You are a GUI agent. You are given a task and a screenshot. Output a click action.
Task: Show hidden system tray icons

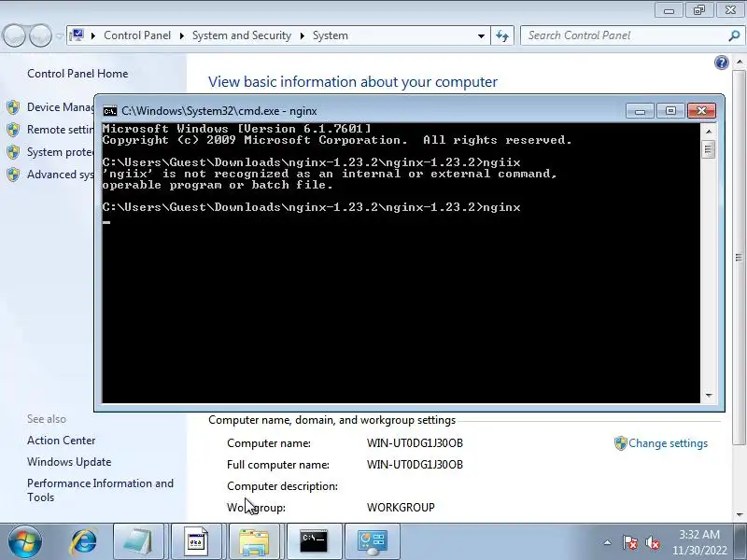click(608, 542)
